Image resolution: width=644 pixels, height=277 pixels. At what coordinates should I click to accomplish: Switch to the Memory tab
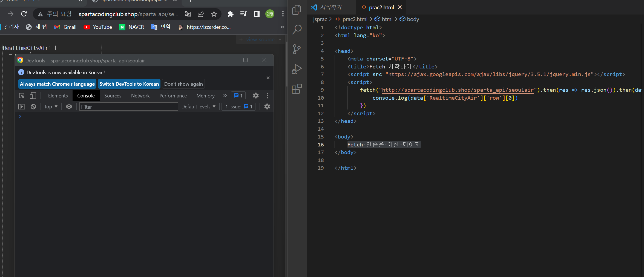click(x=206, y=96)
